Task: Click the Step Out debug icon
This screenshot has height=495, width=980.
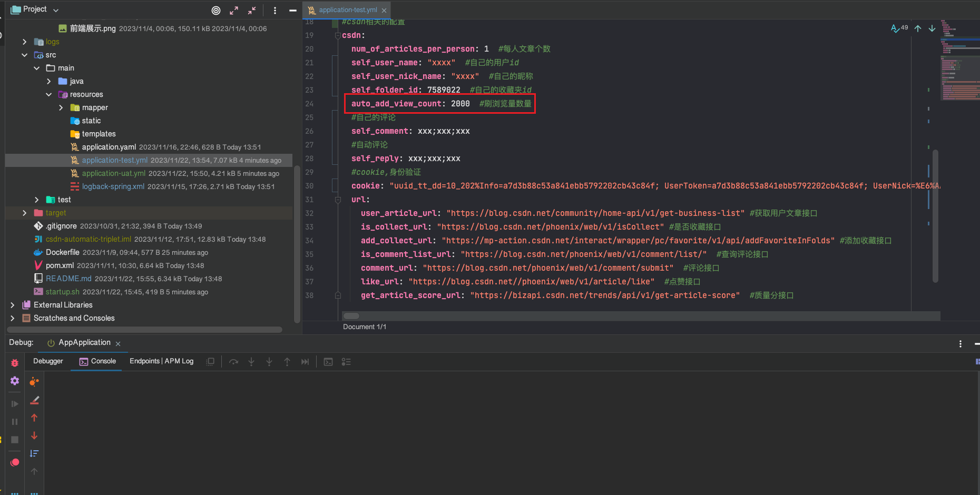Action: pos(287,362)
